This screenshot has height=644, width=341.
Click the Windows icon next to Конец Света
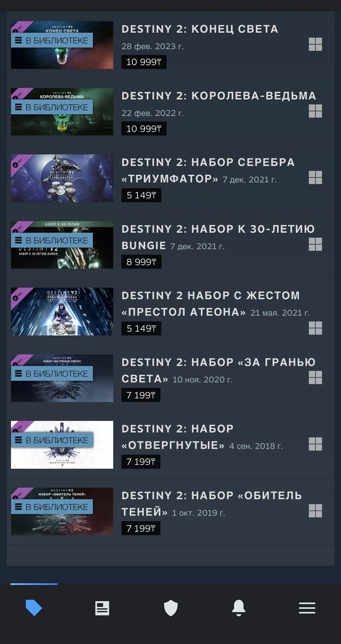315,44
